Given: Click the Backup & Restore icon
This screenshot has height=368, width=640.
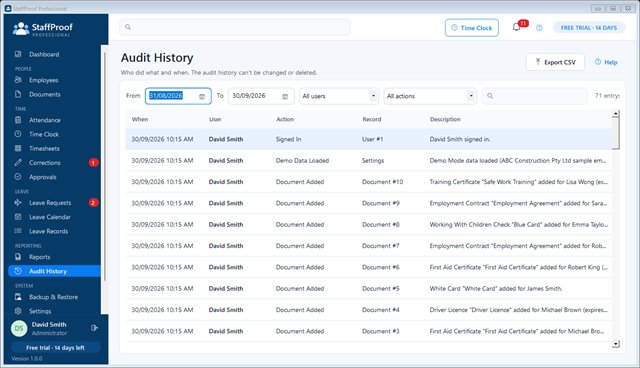Looking at the screenshot, I should pos(18,297).
